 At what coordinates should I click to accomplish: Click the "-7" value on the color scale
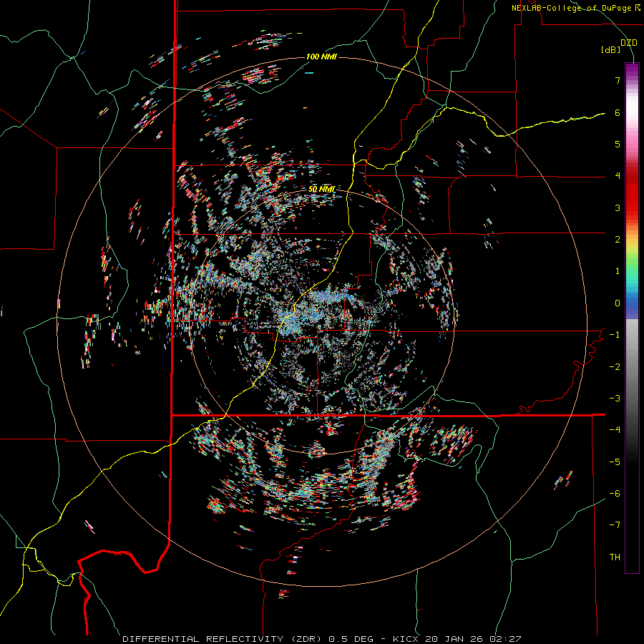[x=615, y=525]
